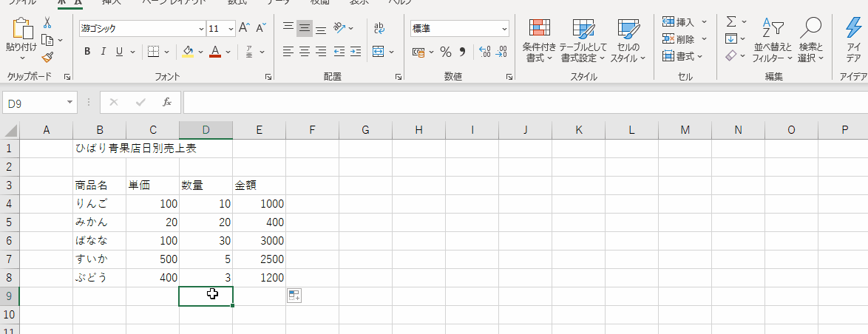Apply percent style to the cell

[445, 52]
